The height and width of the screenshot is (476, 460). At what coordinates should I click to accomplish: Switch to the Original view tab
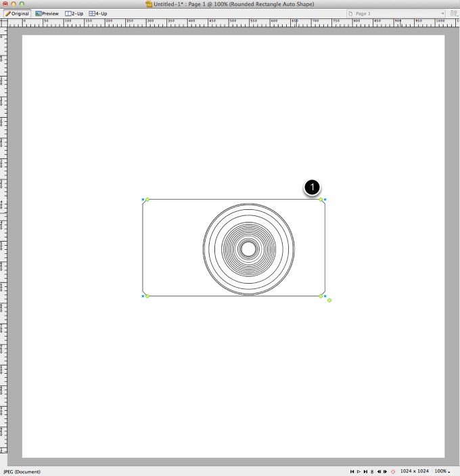(18, 14)
